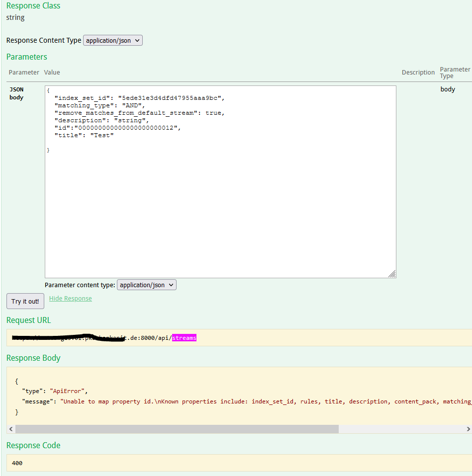Click the Response Code heading
The image size is (472, 476).
[33, 445]
